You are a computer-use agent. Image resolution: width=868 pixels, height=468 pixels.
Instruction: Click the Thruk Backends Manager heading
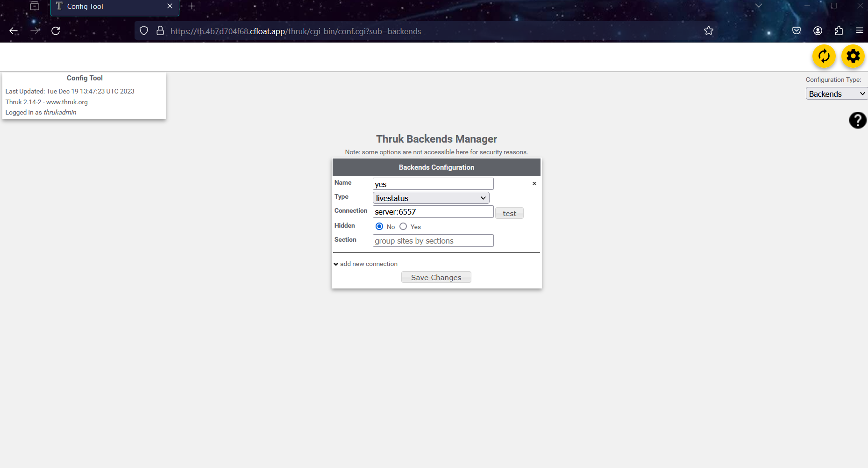(x=436, y=139)
